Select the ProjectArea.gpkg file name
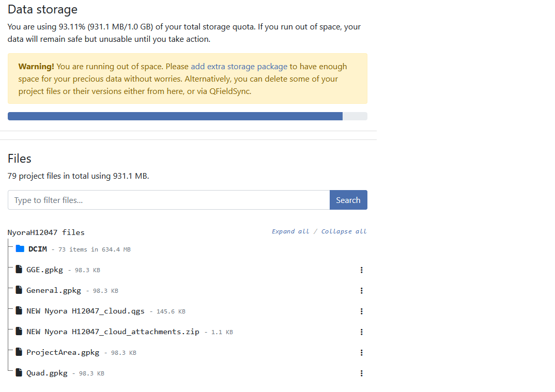 [x=63, y=352]
